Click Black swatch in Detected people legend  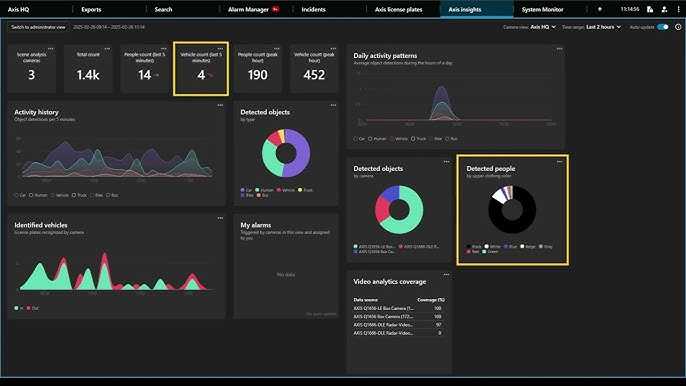469,246
